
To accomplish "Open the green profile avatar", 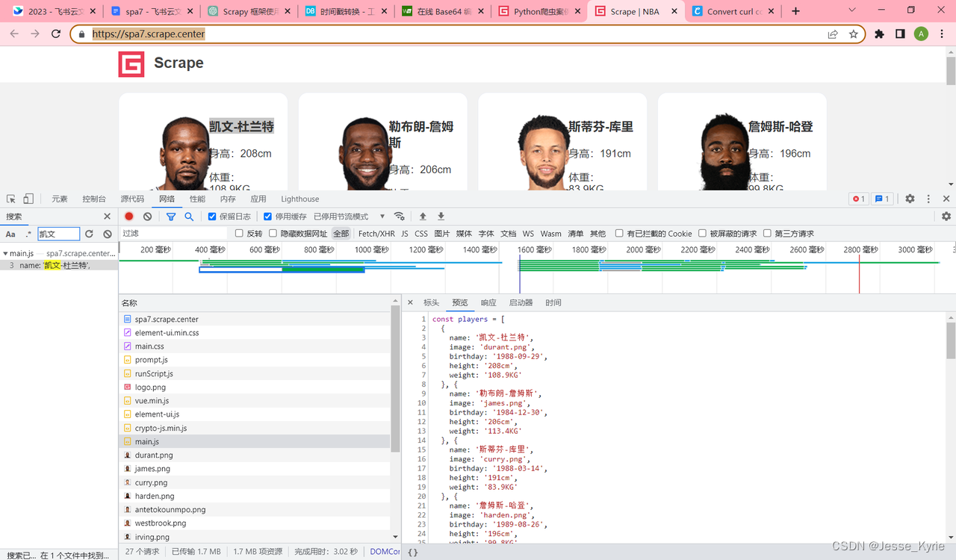I will click(x=922, y=34).
